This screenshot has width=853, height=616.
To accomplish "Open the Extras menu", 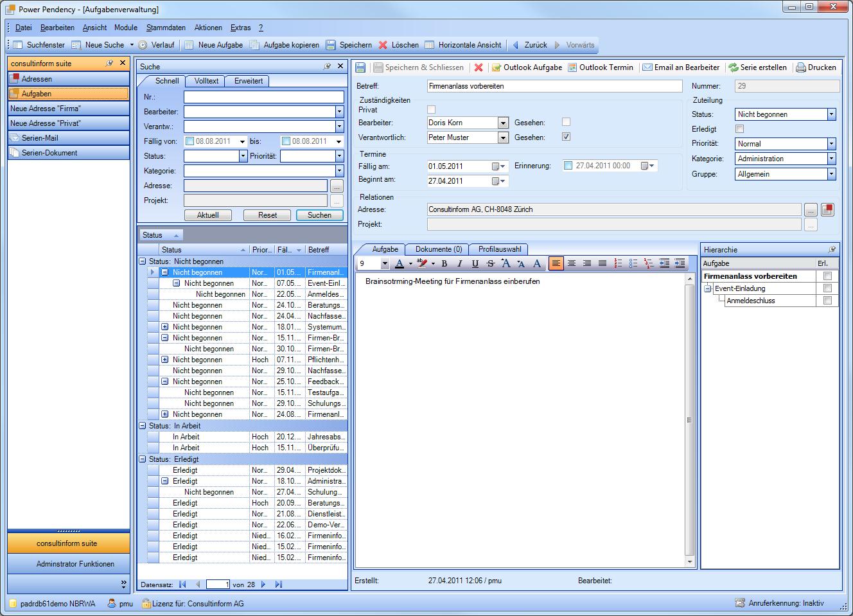I will tap(240, 28).
